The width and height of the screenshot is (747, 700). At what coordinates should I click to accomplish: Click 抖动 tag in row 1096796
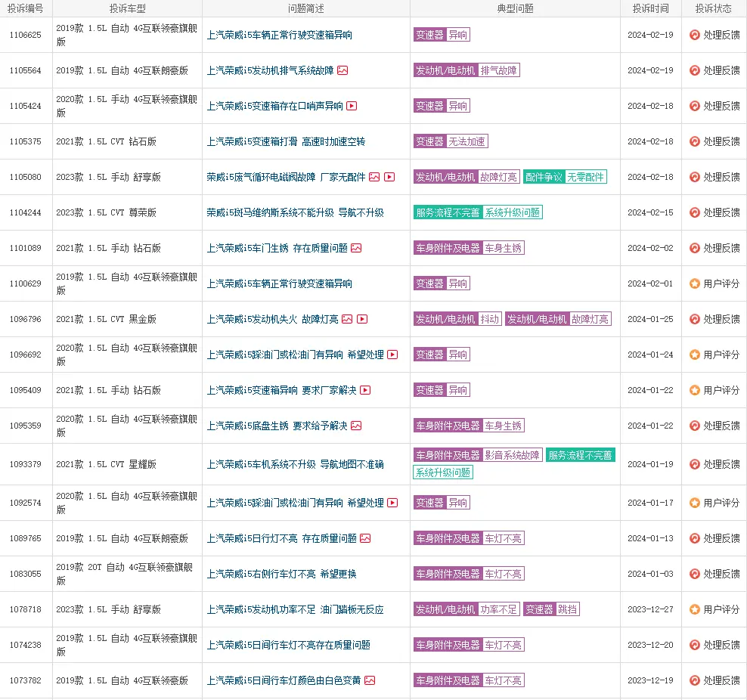tap(489, 319)
